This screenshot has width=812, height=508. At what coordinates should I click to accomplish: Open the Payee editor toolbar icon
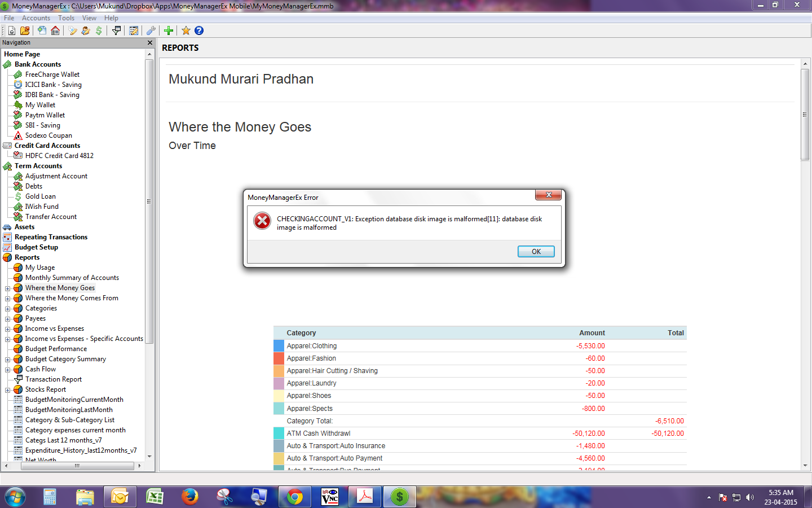click(86, 30)
